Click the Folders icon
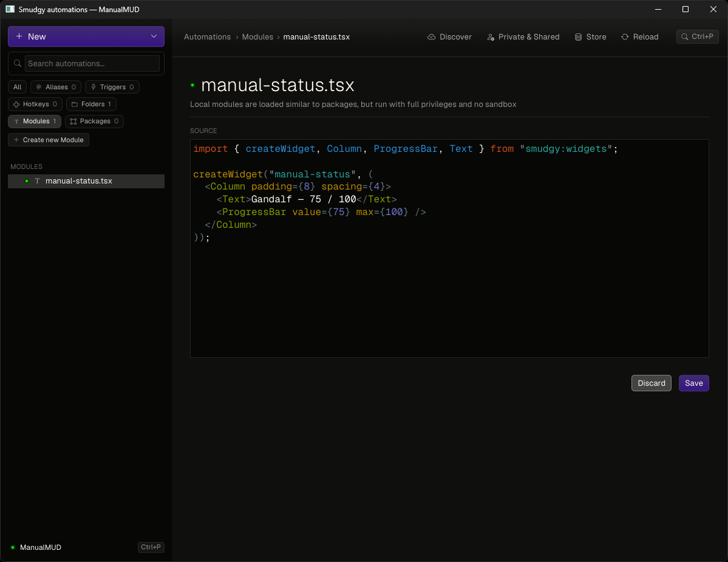This screenshot has width=728, height=562. click(x=74, y=104)
